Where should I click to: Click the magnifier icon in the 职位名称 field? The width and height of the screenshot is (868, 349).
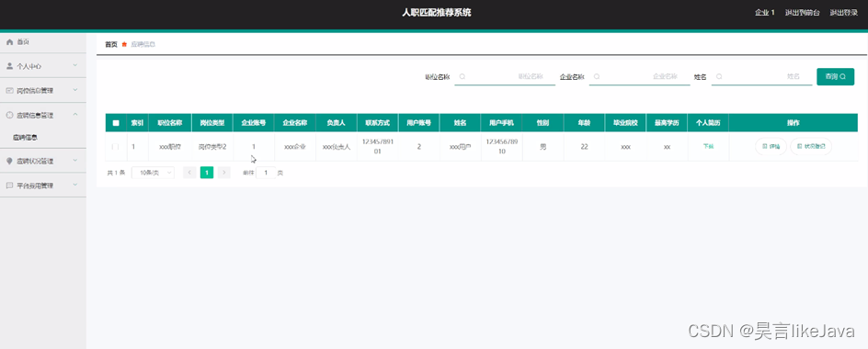pyautogui.click(x=463, y=77)
